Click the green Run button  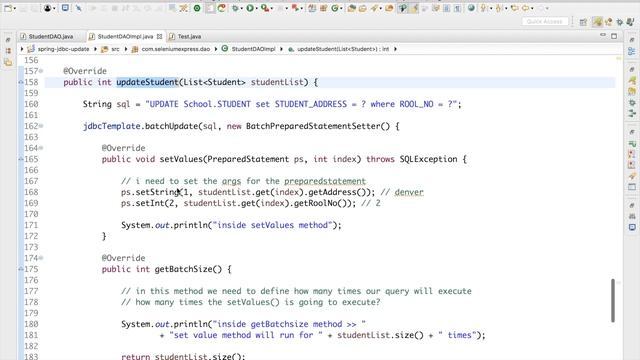tap(250, 8)
